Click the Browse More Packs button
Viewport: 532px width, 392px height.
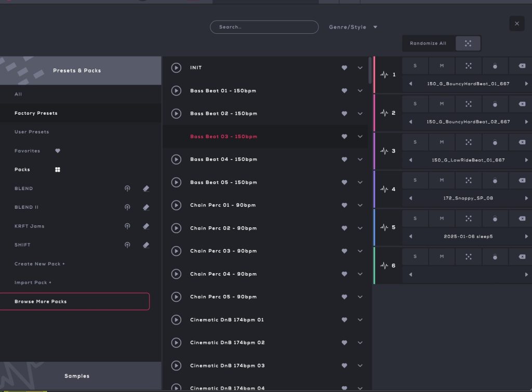click(74, 302)
